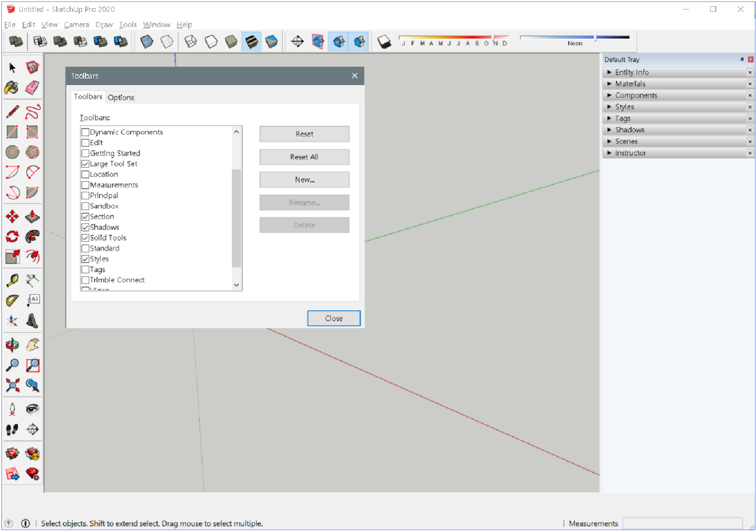The image size is (756, 532).
Task: Click the Section Plane toolbar icon
Action: pos(297,42)
